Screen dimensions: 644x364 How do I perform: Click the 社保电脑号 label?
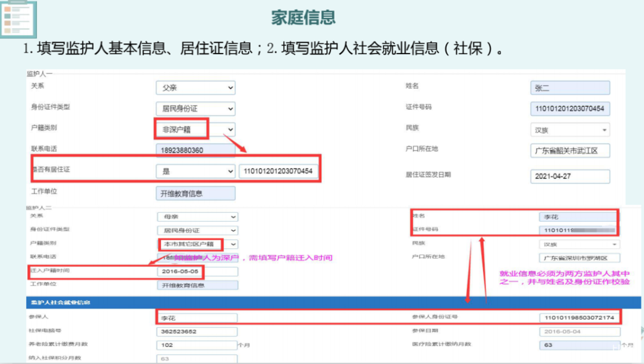[x=45, y=330]
